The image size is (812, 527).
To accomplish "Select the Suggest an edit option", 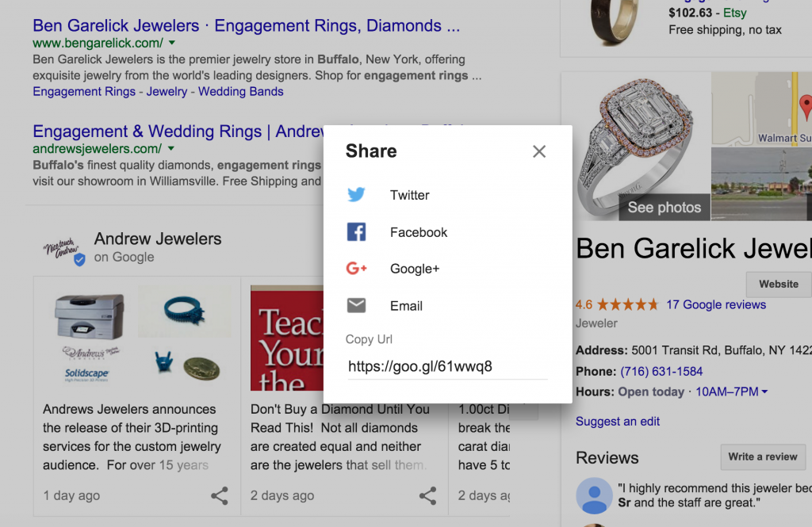I will coord(618,421).
